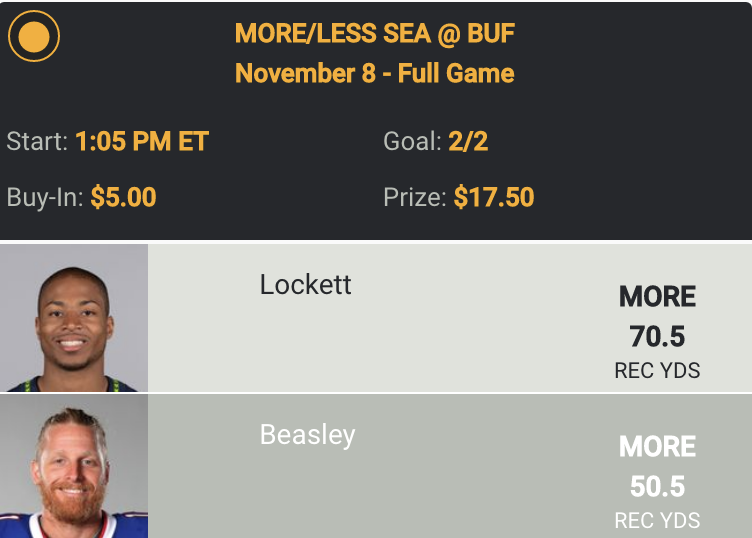The height and width of the screenshot is (538, 752).
Task: Click Beasley's 50.5 yardage line
Action: pos(657,486)
